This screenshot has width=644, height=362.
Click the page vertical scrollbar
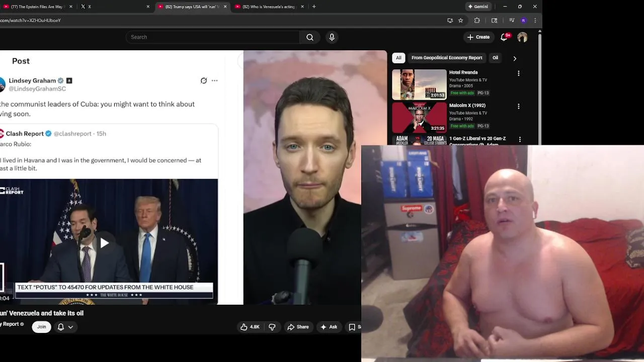540,90
